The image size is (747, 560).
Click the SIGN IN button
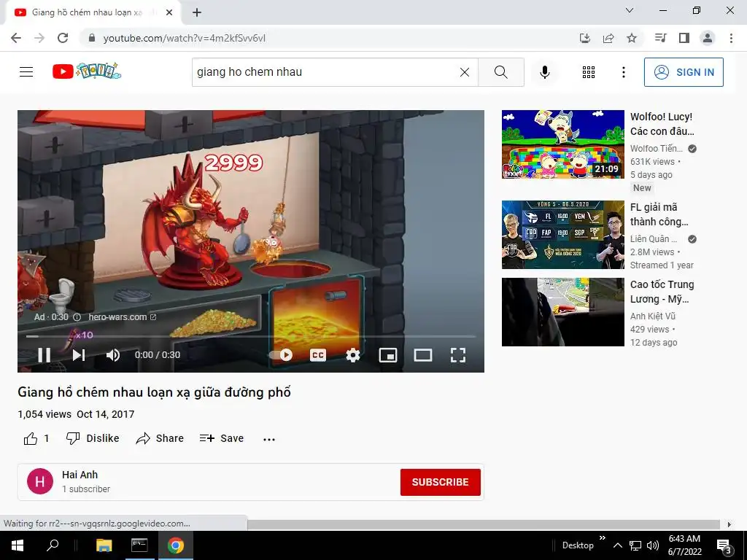[684, 72]
